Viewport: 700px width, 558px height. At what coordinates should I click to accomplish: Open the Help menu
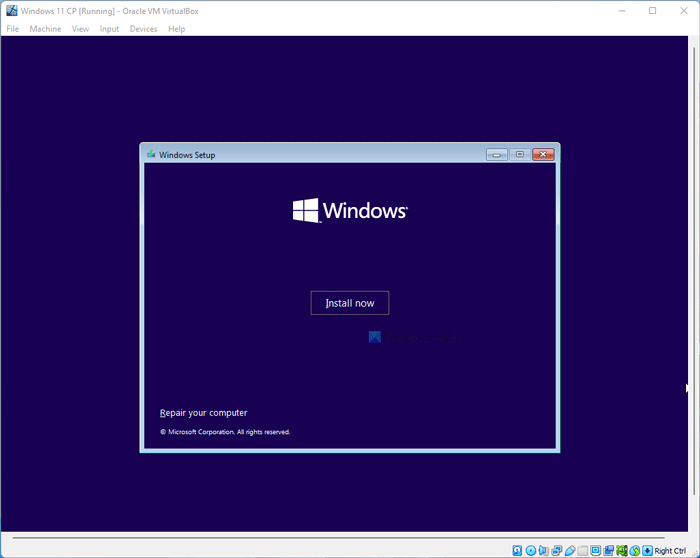[176, 29]
